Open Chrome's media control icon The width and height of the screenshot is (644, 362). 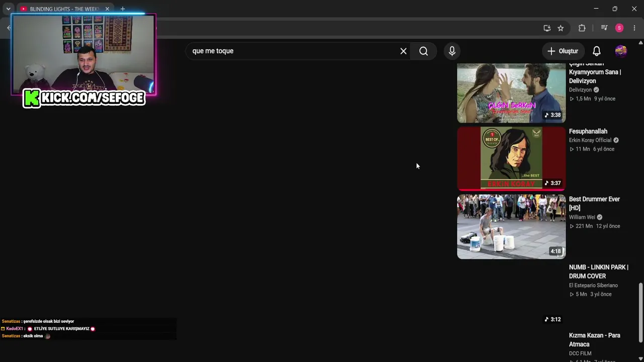click(604, 28)
